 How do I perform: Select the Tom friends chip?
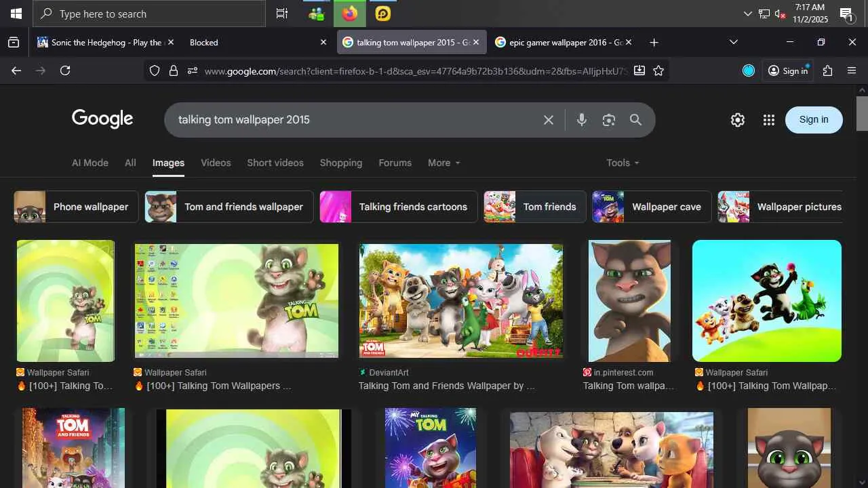(x=535, y=207)
